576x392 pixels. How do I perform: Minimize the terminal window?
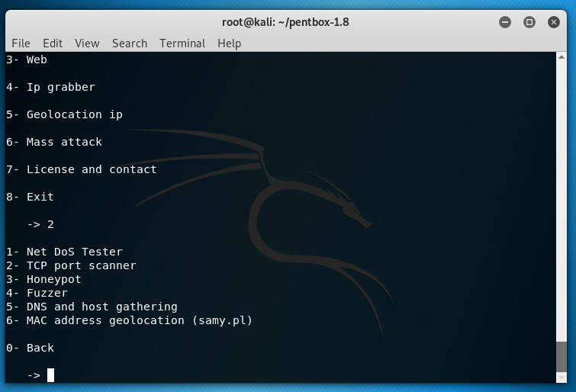[505, 22]
